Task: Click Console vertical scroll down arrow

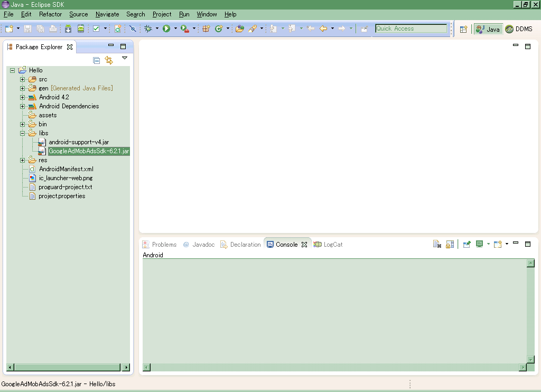Action: (x=530, y=359)
